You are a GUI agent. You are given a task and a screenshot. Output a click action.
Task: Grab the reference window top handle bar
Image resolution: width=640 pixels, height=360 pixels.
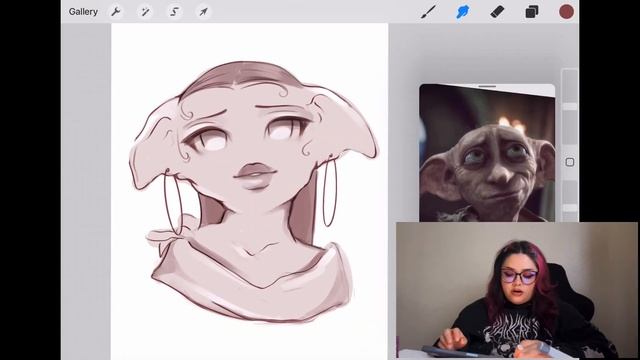[x=487, y=87]
